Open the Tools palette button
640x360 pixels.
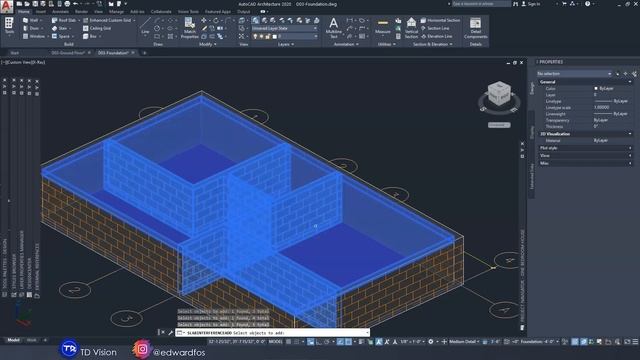tap(9, 26)
